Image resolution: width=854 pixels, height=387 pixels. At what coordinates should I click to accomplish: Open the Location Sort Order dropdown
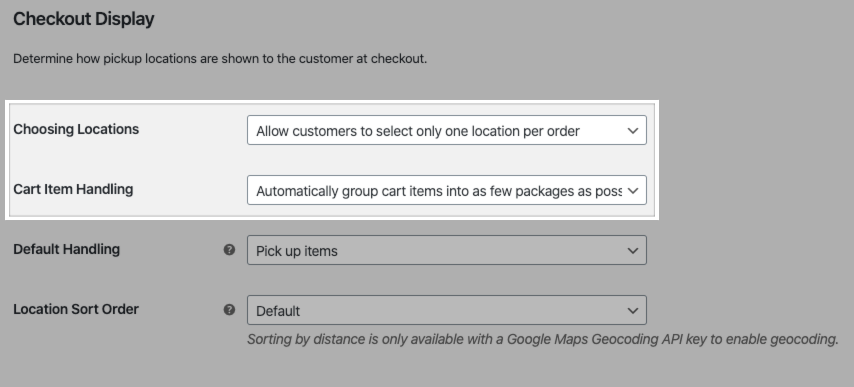tap(447, 310)
